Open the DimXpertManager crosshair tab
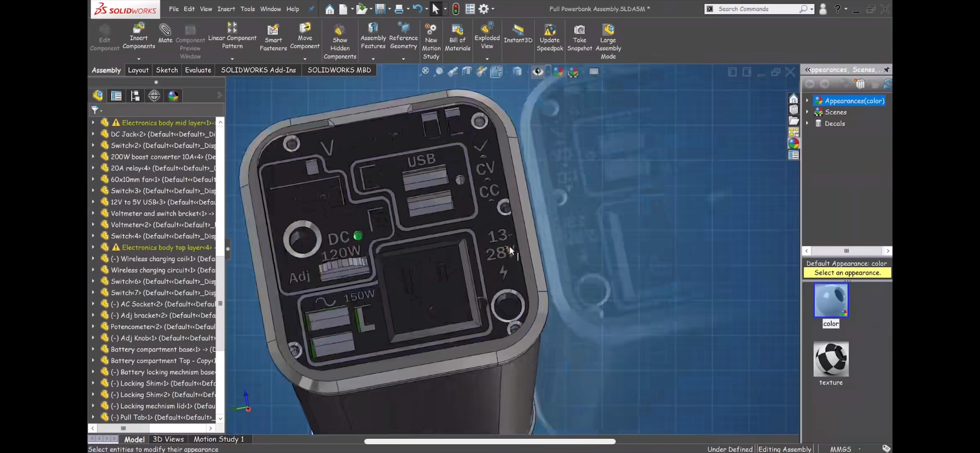Viewport: 980px width, 453px height. [154, 96]
